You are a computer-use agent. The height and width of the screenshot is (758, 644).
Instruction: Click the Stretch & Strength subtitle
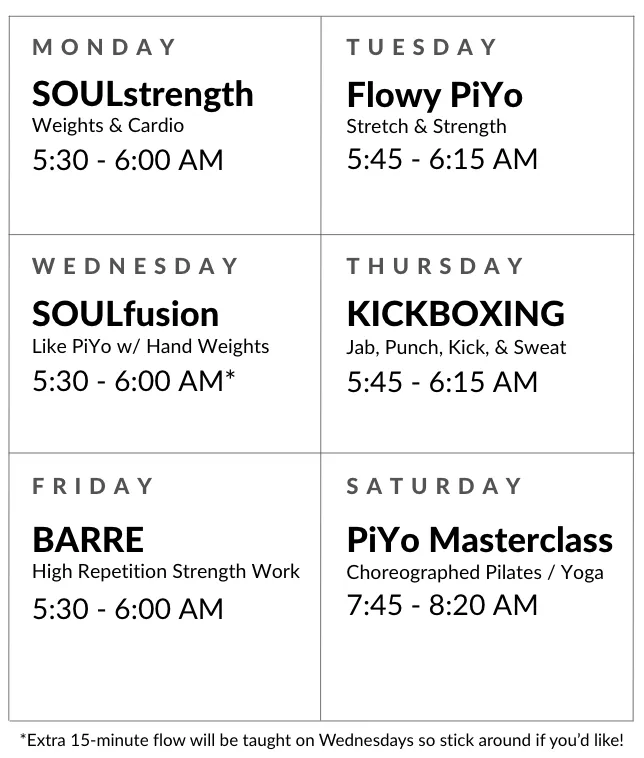(x=426, y=126)
